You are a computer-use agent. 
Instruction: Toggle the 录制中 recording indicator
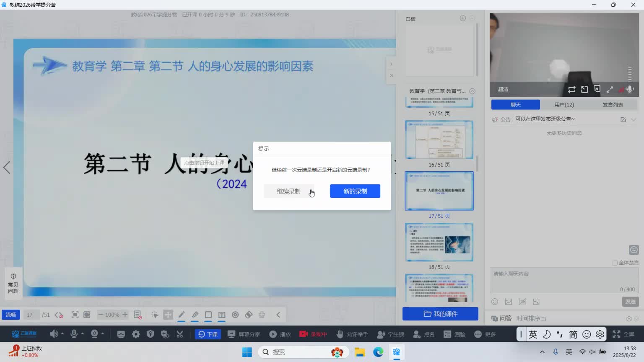click(313, 334)
